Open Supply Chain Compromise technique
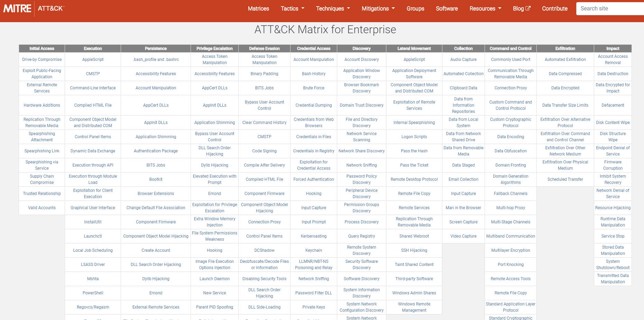 click(x=42, y=179)
